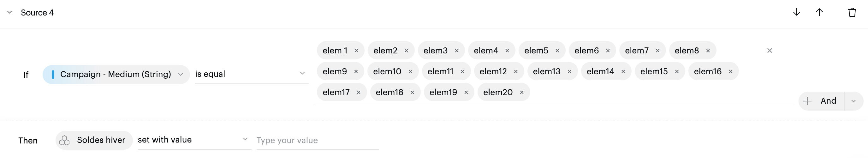Remove the elem5 tag
868x158 pixels.
coord(557,51)
